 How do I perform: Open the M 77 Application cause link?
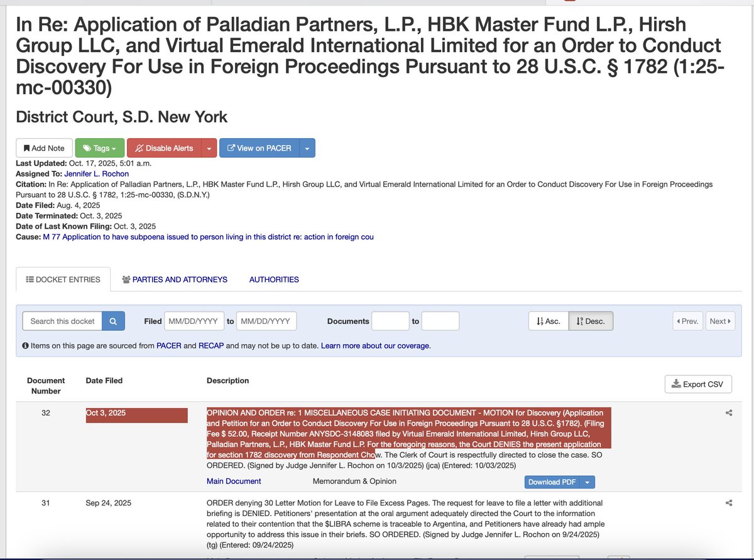click(x=208, y=237)
